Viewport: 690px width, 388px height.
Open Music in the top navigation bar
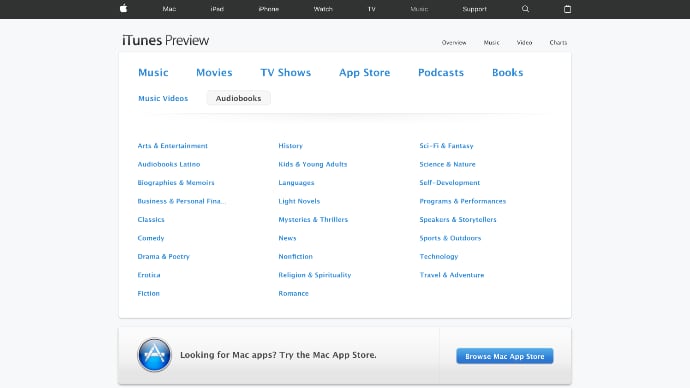point(419,9)
